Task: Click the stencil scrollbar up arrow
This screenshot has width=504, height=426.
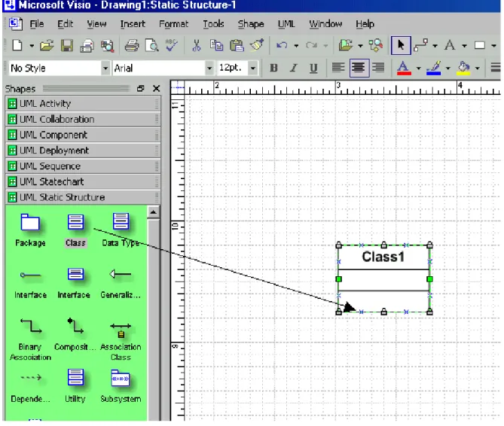Action: pos(154,212)
